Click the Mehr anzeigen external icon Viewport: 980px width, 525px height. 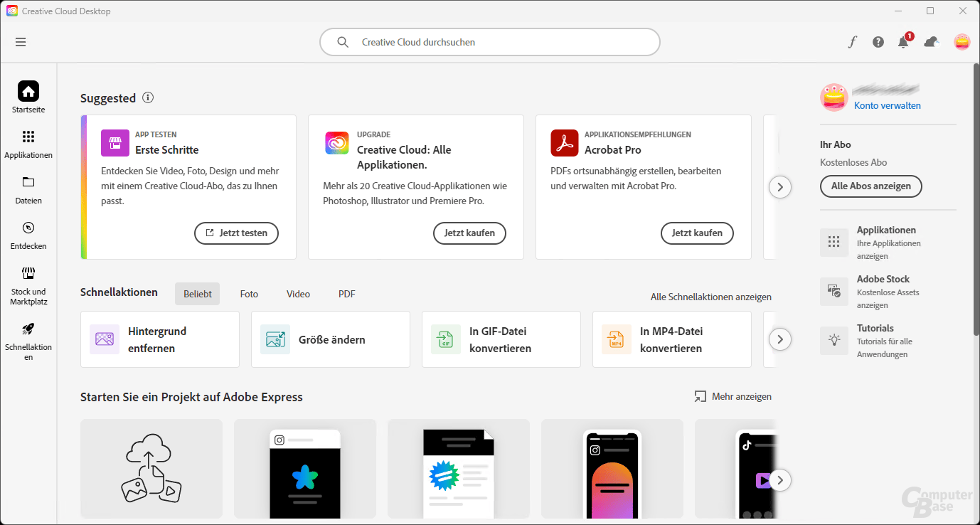(x=701, y=396)
